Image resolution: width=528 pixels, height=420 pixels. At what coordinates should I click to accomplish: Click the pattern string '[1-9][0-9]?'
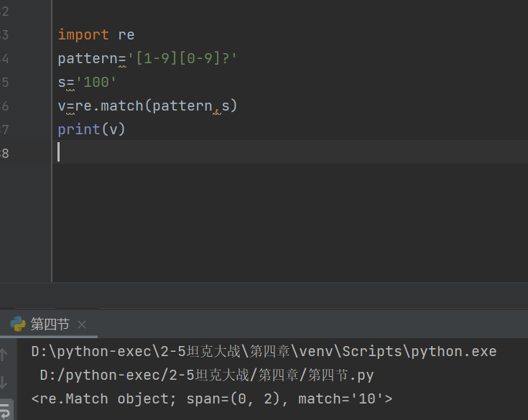[182, 58]
